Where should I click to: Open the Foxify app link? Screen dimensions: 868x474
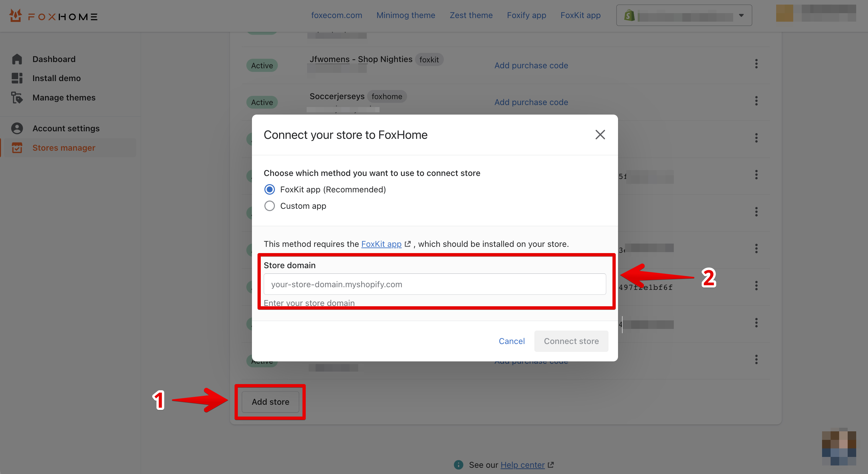coord(526,15)
